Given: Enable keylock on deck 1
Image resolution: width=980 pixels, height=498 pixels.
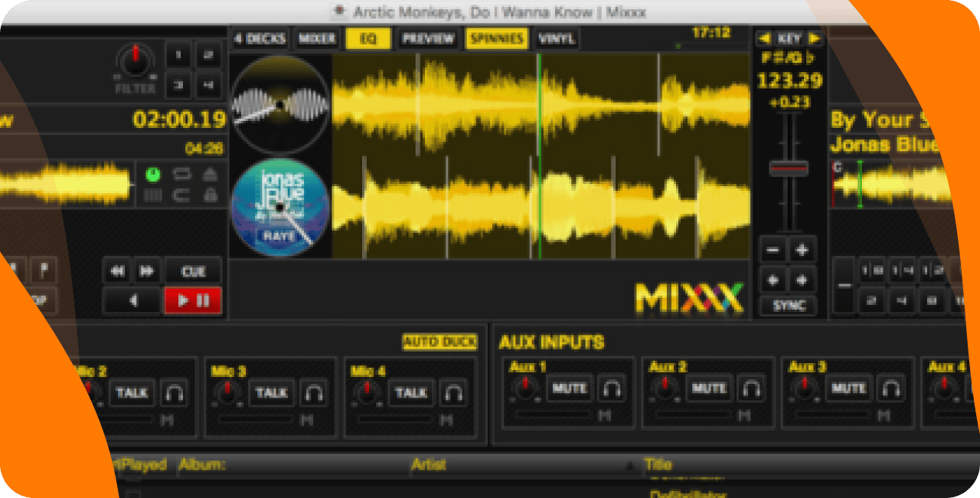Looking at the screenshot, I should tap(210, 195).
